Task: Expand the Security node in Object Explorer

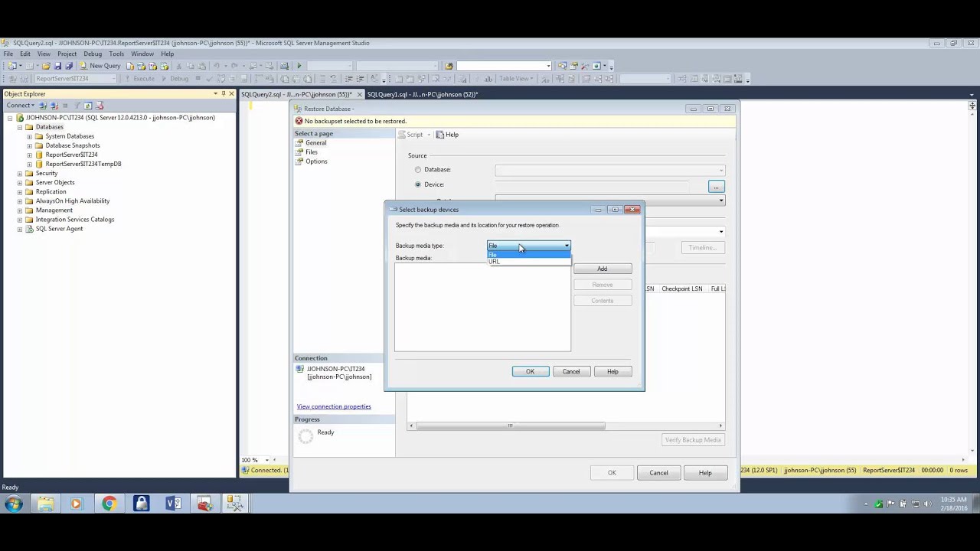Action: tap(20, 174)
